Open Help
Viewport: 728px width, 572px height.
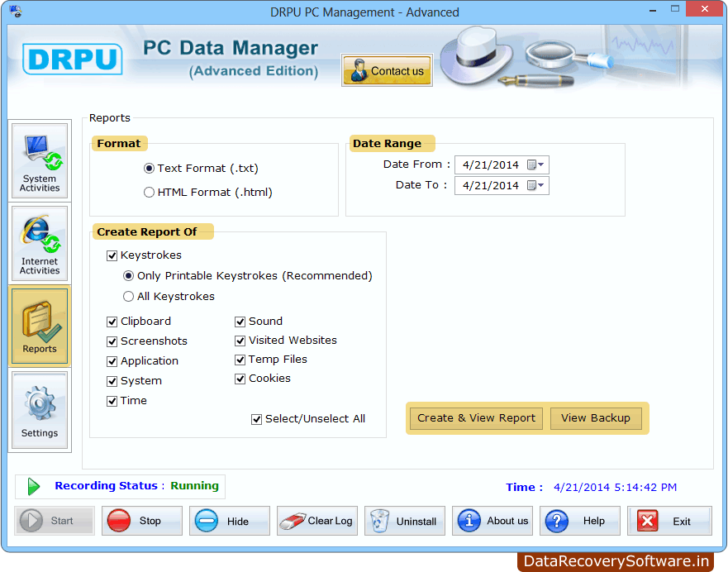tap(580, 521)
